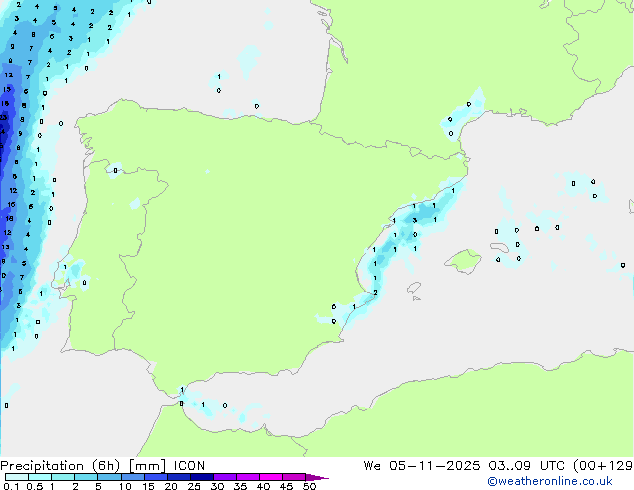Click the Menorca island outline
The height and width of the screenshot is (490, 634).
[x=499, y=247]
